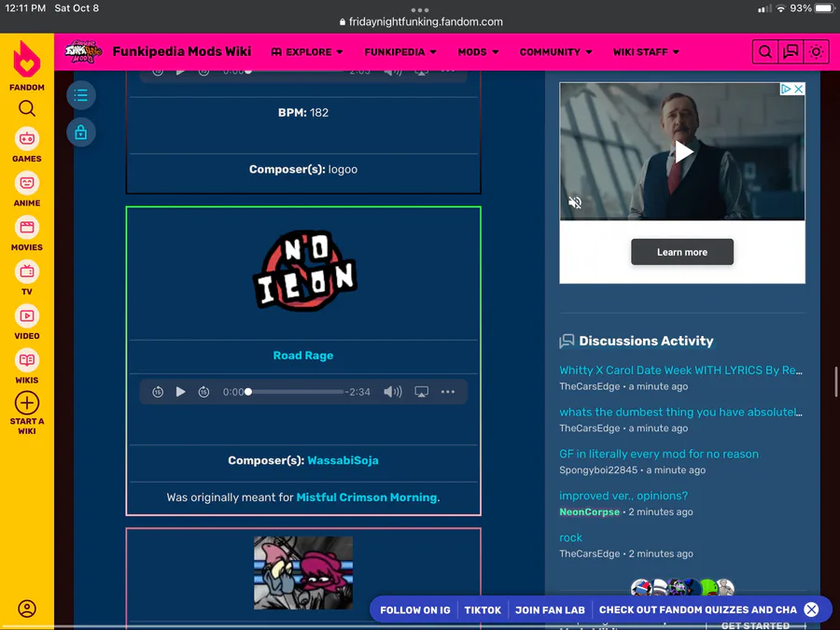Image resolution: width=840 pixels, height=630 pixels.
Task: Play the video advertisement
Action: tap(683, 151)
